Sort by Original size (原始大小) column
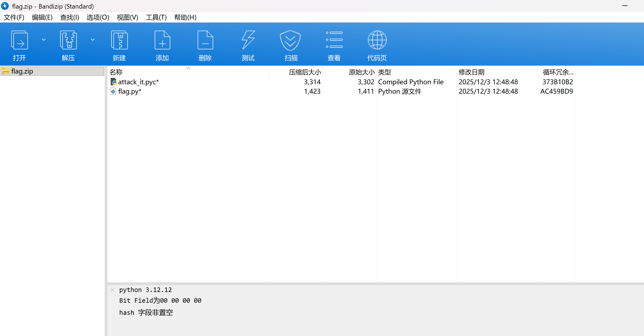This screenshot has height=336, width=644. tap(349, 72)
